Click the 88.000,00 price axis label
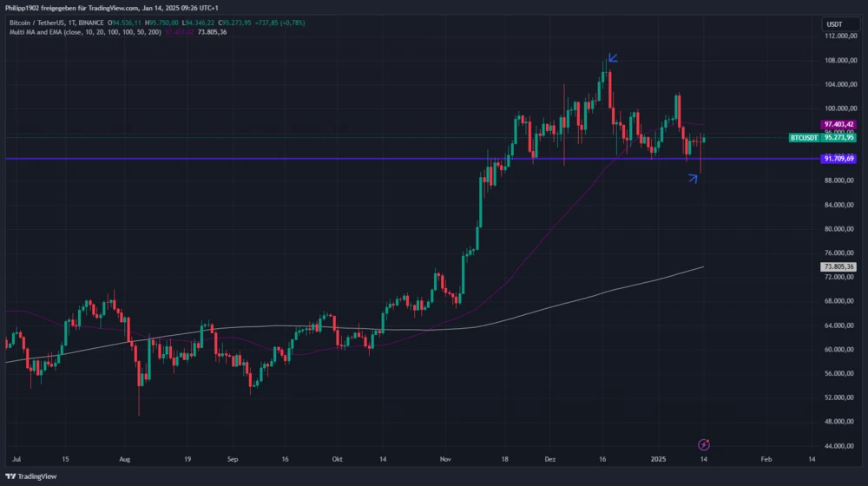868x486 pixels. [x=840, y=181]
